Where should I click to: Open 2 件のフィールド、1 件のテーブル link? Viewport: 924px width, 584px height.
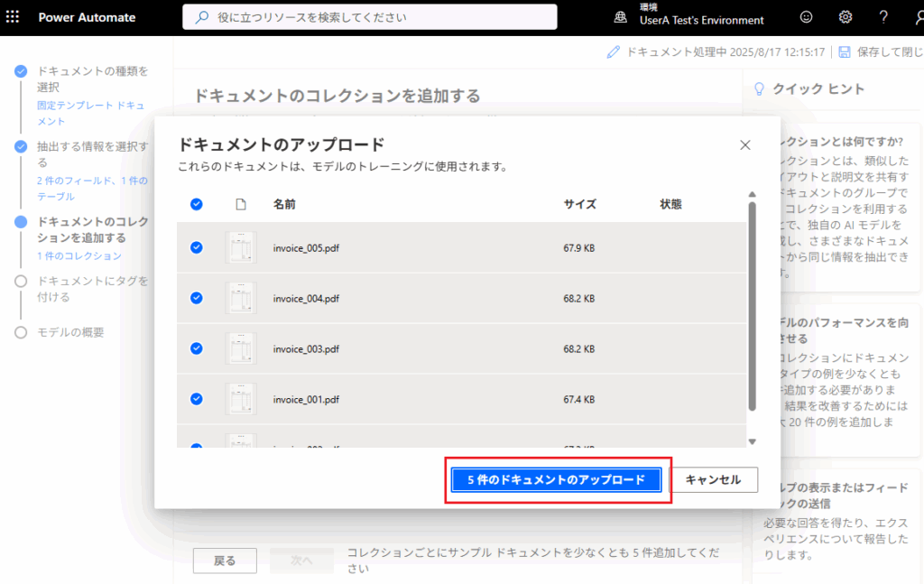coord(92,189)
